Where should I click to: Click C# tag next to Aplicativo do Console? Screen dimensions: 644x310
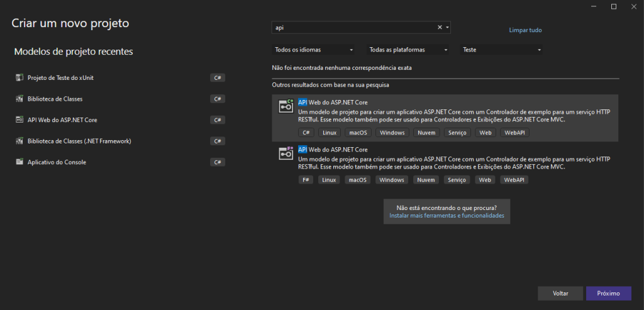[217, 162]
